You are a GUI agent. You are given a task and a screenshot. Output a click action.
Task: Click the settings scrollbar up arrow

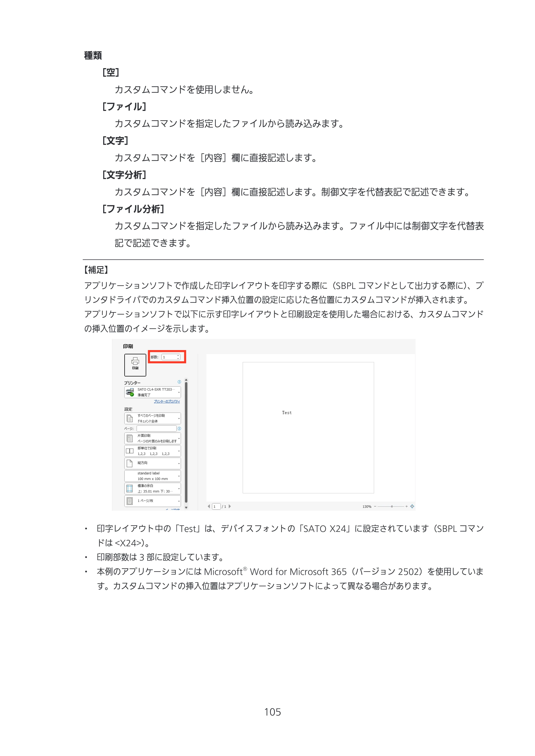(186, 380)
